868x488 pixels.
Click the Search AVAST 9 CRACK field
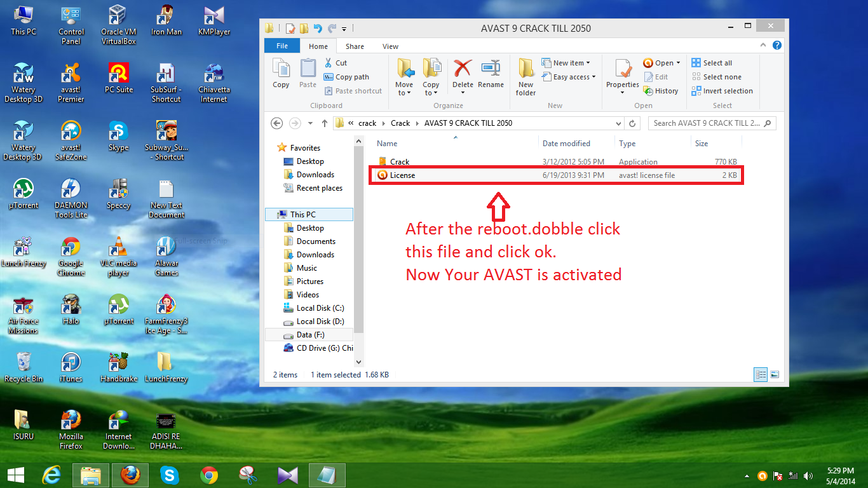pos(712,123)
